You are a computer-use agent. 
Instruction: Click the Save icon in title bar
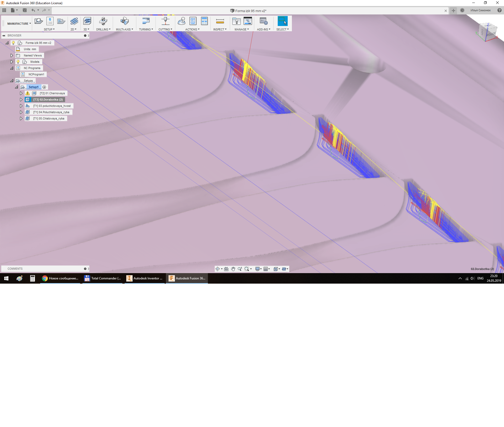25,10
